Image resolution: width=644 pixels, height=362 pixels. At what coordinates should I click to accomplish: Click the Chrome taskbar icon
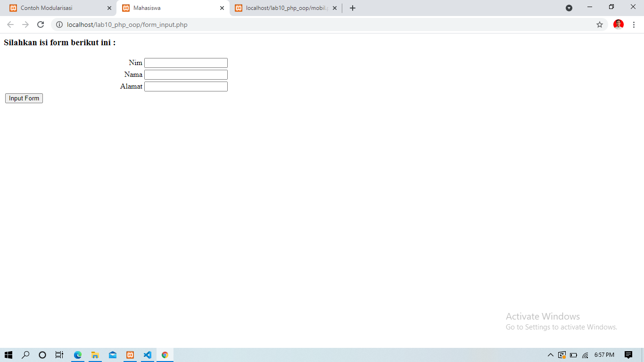[165, 355]
